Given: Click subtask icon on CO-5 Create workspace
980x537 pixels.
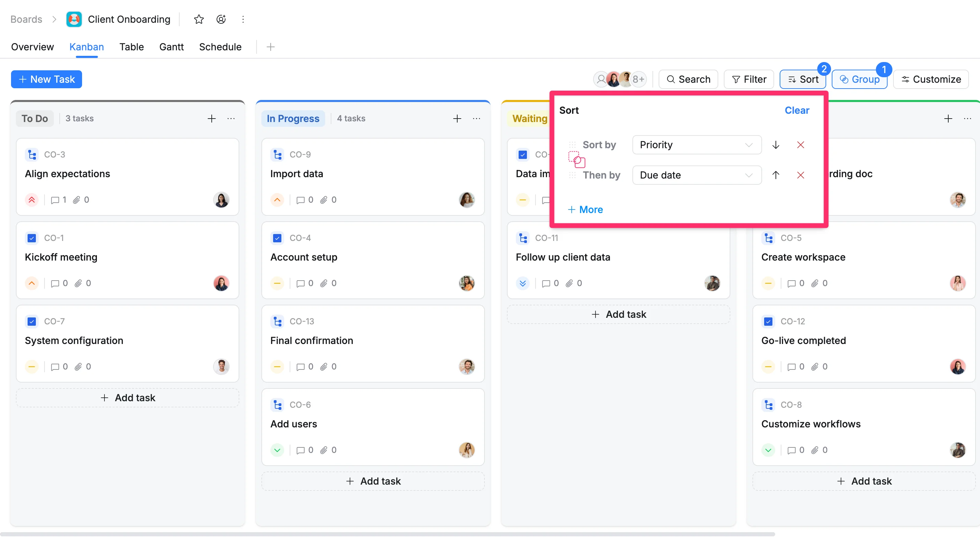Looking at the screenshot, I should coord(769,238).
